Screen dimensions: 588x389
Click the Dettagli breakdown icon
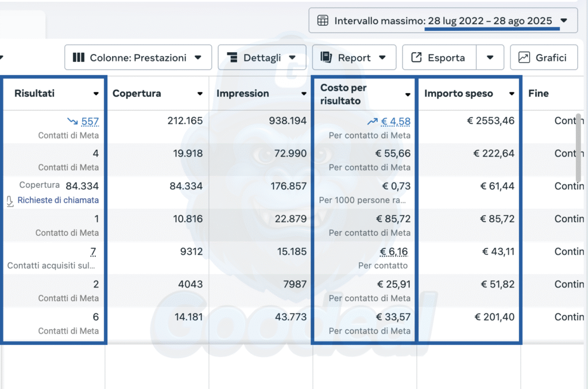coord(233,57)
